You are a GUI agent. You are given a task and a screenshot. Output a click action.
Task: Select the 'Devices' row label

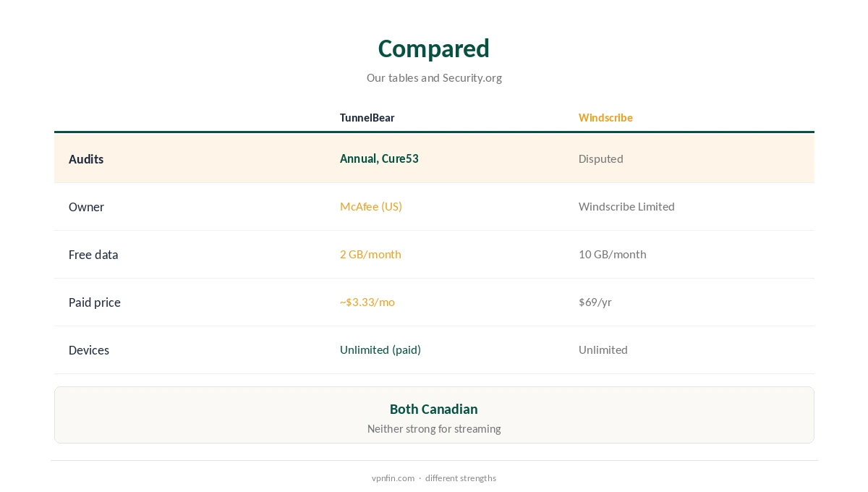click(89, 350)
